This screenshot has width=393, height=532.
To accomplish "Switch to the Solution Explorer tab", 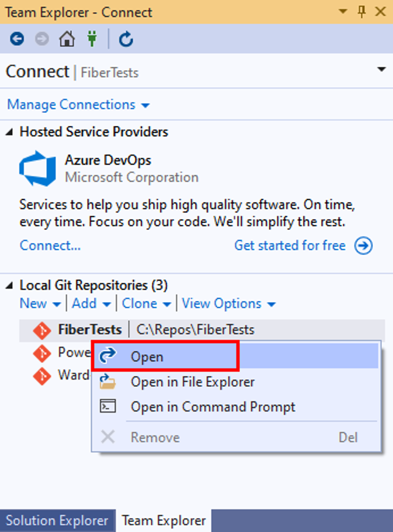I will [x=57, y=520].
